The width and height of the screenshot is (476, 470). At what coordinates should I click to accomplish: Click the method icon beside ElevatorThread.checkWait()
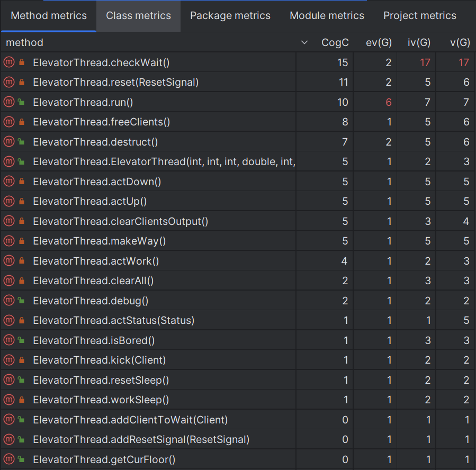(x=8, y=62)
